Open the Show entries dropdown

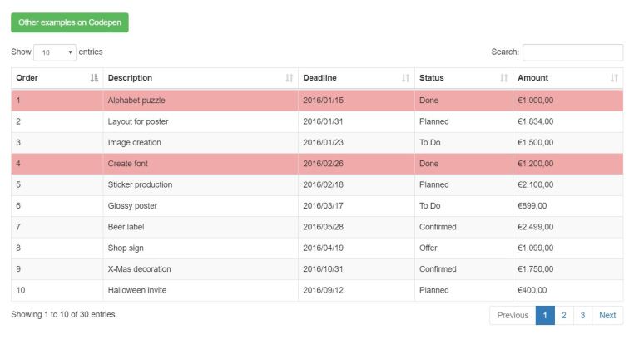(x=55, y=52)
